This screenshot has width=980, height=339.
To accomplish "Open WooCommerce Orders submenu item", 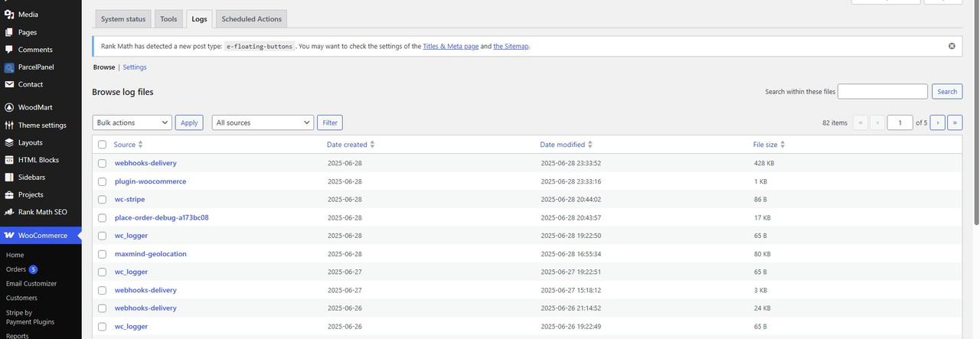I will 16,269.
